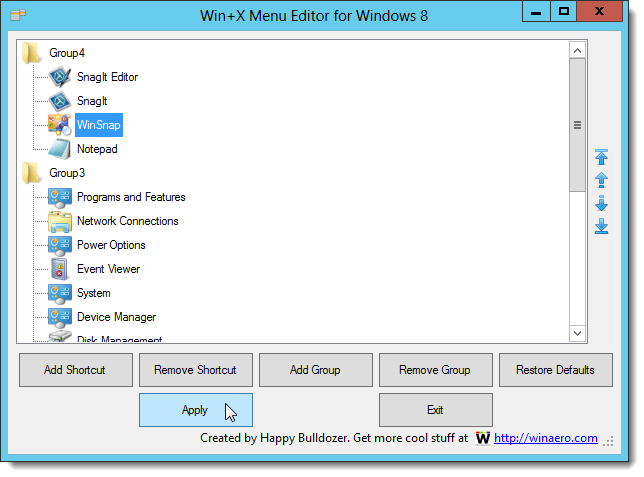
Task: Click the scrollbar up arrow
Action: (x=577, y=51)
